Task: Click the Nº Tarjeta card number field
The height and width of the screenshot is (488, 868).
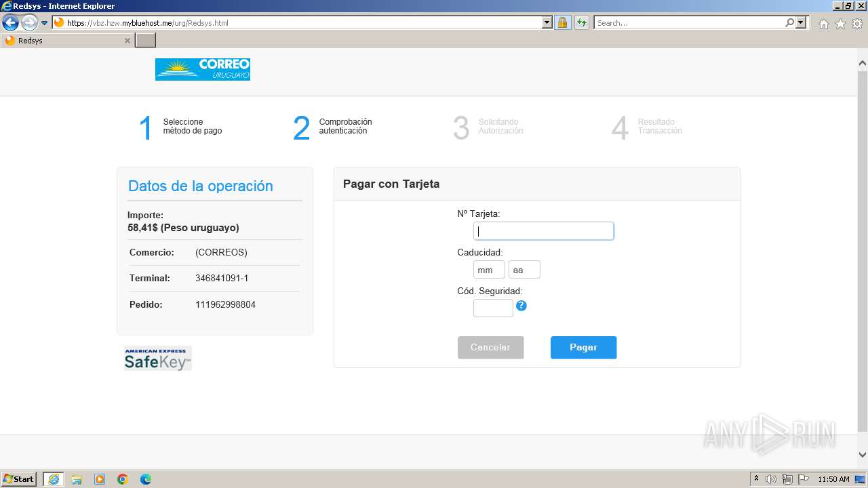Action: click(x=543, y=231)
